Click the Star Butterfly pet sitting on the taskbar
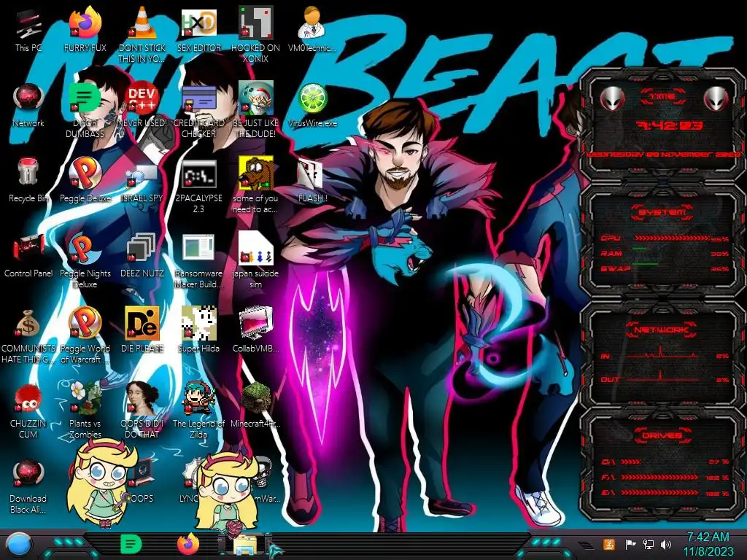The height and width of the screenshot is (560, 747). coord(228,495)
